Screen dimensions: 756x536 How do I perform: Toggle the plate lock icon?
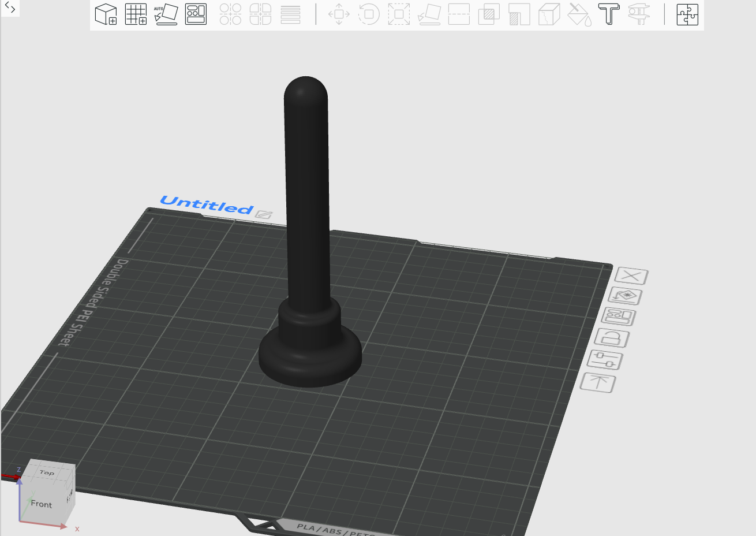pyautogui.click(x=612, y=338)
